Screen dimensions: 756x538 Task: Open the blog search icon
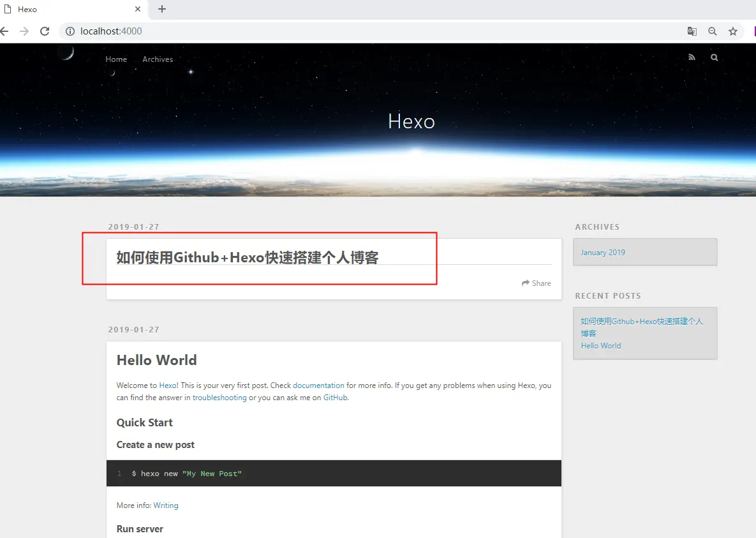[x=714, y=57]
